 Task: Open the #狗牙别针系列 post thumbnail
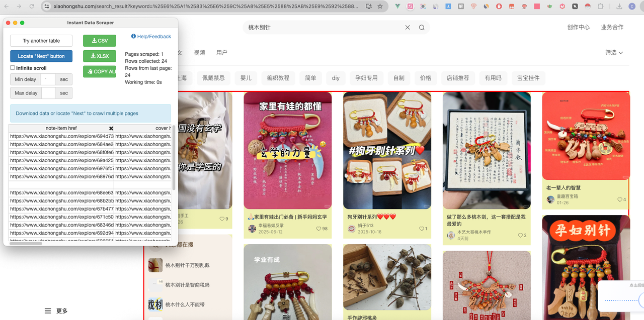(387, 150)
